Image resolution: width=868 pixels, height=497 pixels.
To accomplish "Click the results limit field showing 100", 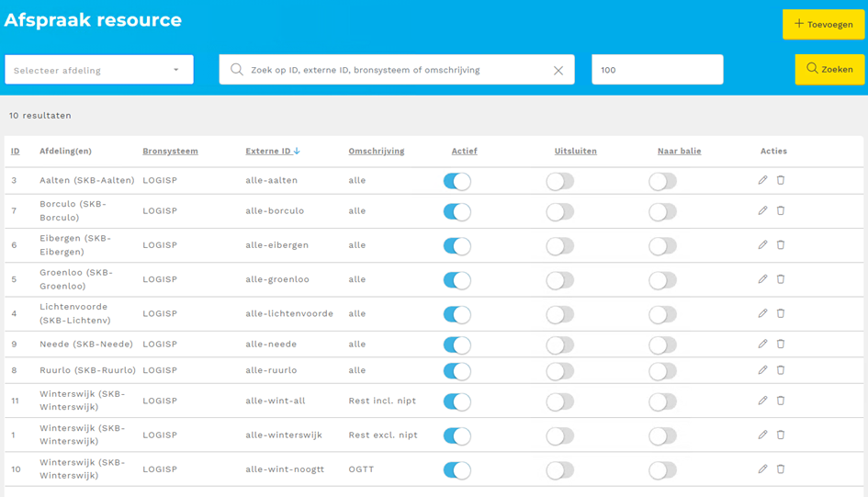I will click(x=657, y=70).
